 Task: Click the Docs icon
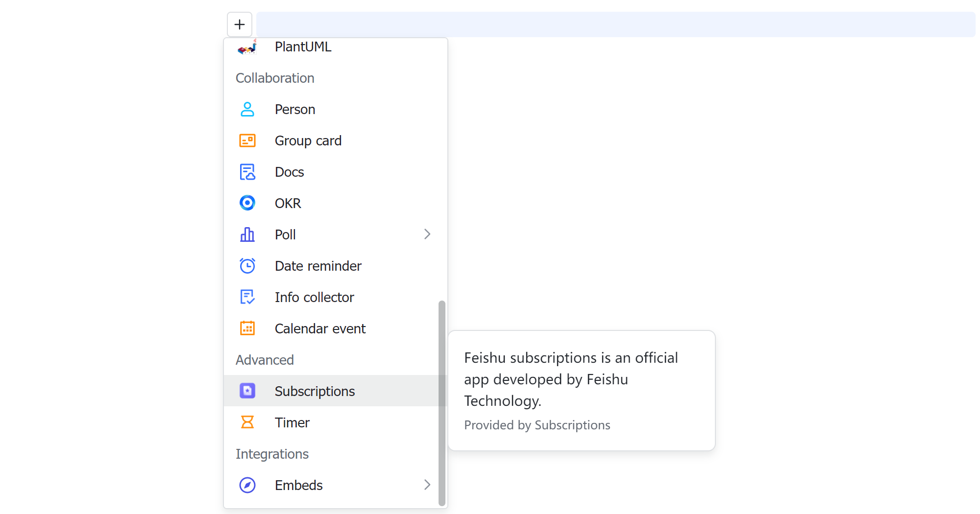click(x=247, y=172)
